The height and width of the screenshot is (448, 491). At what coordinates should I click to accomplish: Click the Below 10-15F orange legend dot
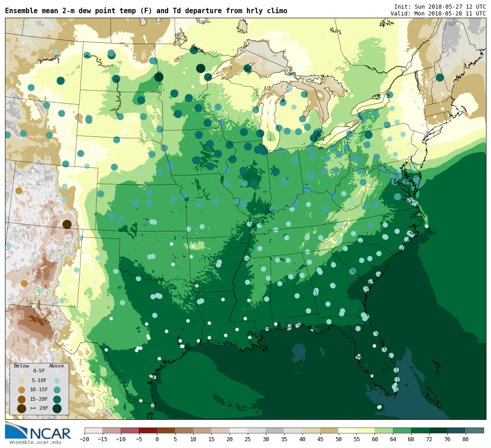pos(22,390)
